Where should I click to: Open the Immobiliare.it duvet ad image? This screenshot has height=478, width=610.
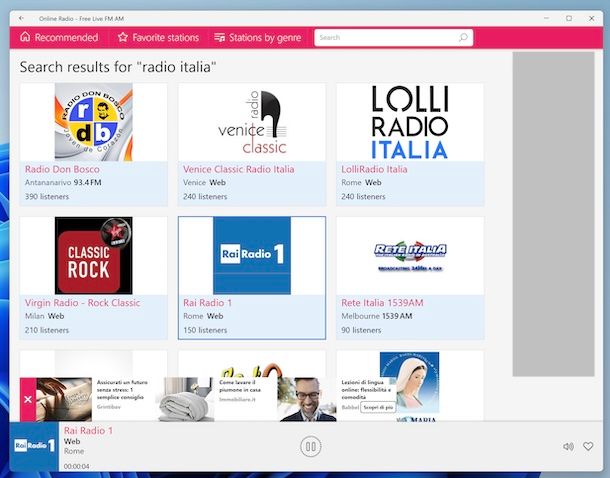[186, 399]
